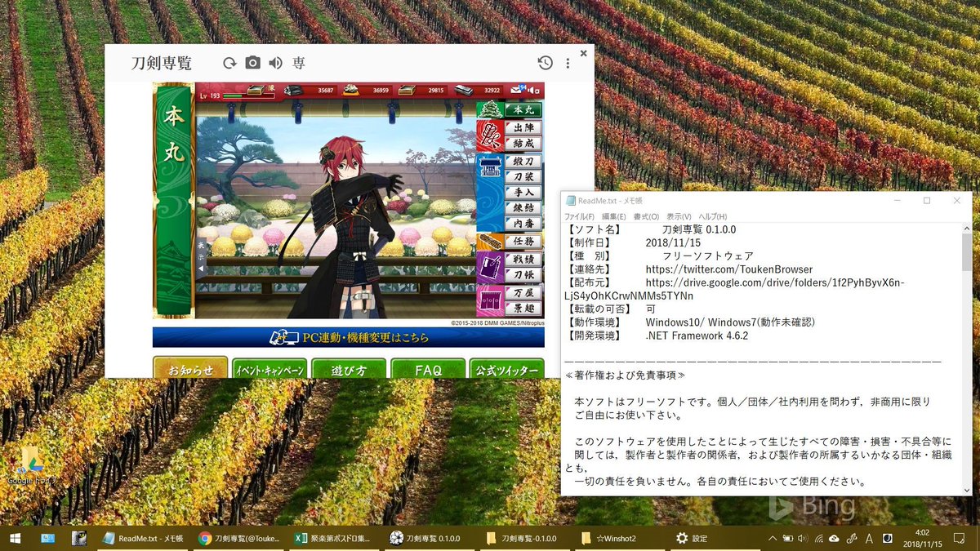The height and width of the screenshot is (551, 980).
Task: Open the history clock icon
Action: (x=545, y=63)
